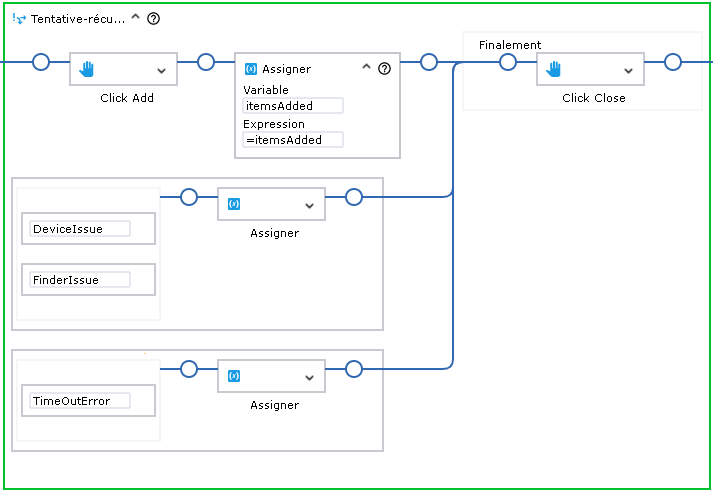The width and height of the screenshot is (713, 490).
Task: Expand the Assigner in the DeviceIssue branch
Action: 309,205
